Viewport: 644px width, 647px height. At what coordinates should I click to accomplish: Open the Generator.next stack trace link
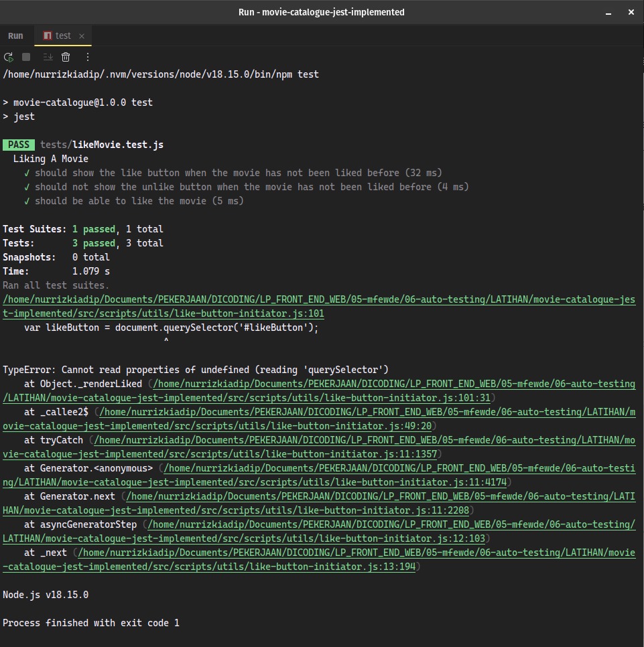click(x=319, y=503)
